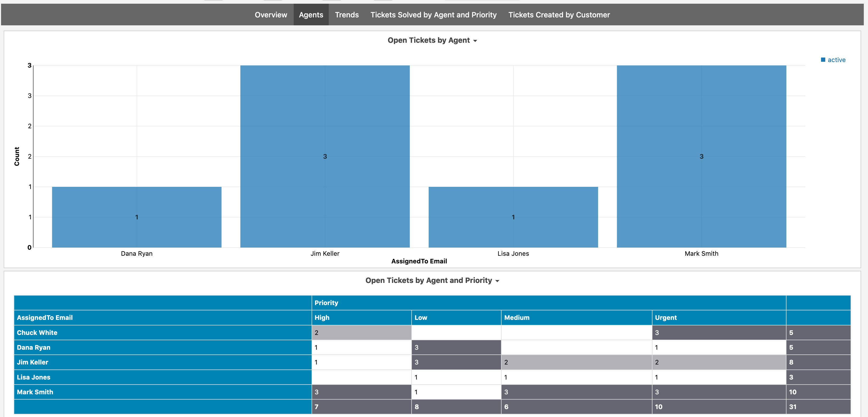
Task: Toggle the active legend series
Action: point(836,60)
